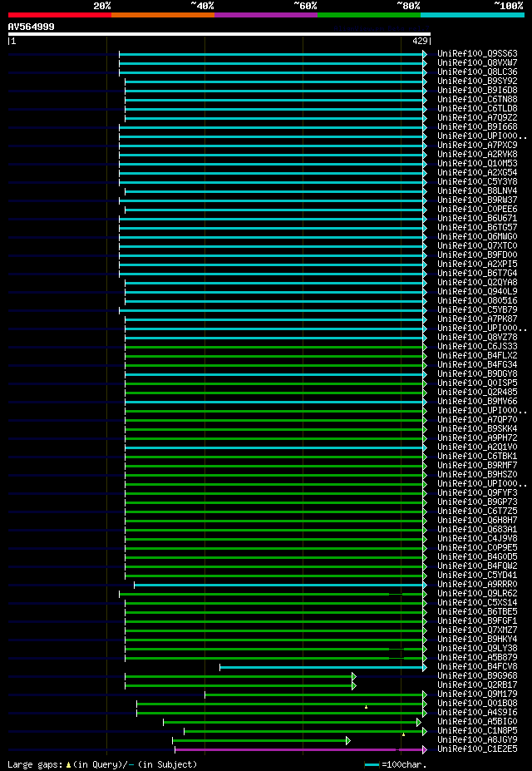Click the arrowhead ending UniRef100_Q2RB17 alignment
This screenshot has height=771, width=532.
[x=353, y=685]
